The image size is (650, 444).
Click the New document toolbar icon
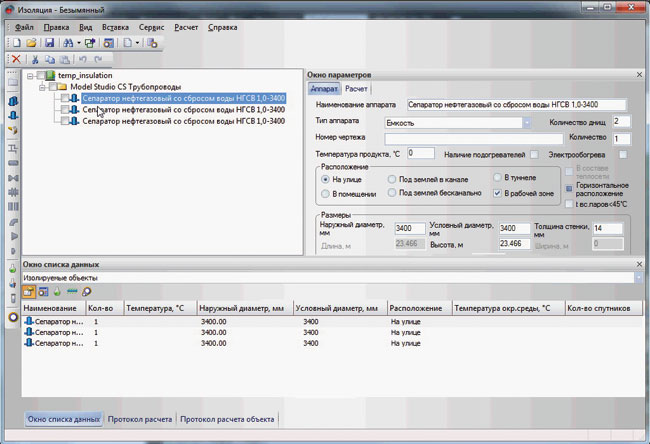17,44
